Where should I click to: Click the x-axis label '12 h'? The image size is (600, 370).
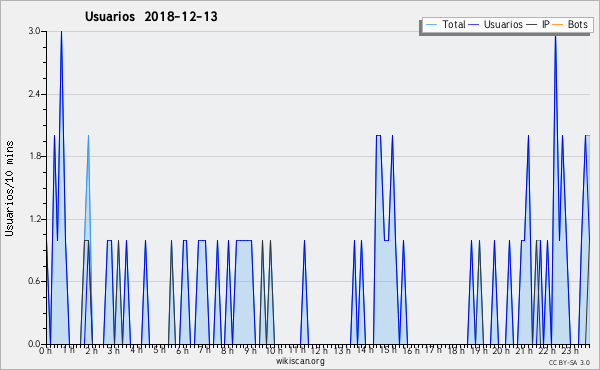tap(319, 350)
